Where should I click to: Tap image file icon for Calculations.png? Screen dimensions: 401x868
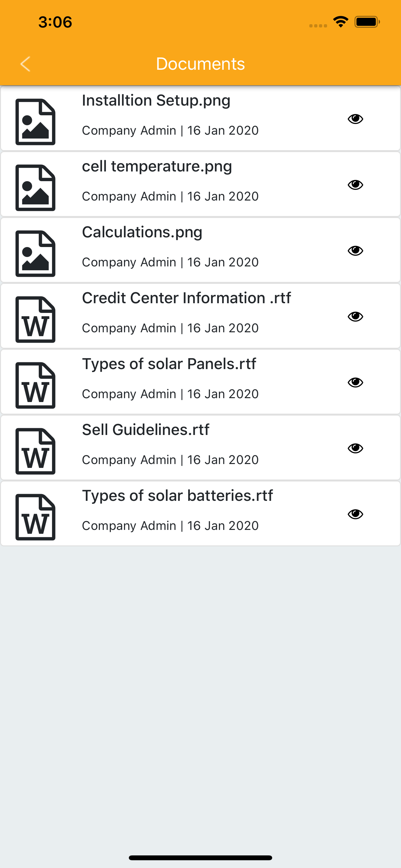(x=36, y=254)
